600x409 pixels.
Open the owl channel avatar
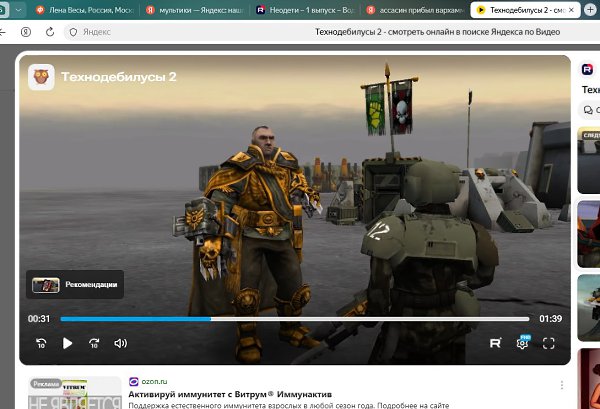41,77
